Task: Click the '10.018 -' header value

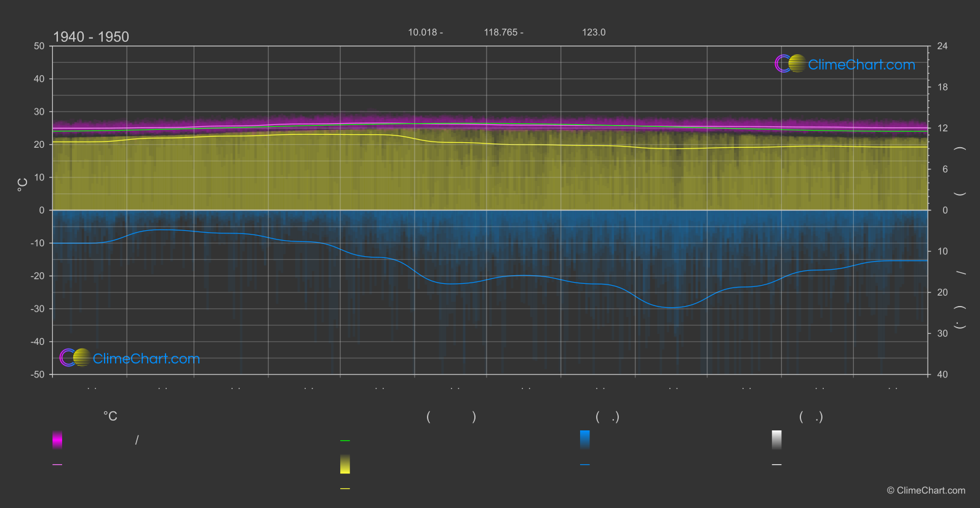Action: [426, 32]
